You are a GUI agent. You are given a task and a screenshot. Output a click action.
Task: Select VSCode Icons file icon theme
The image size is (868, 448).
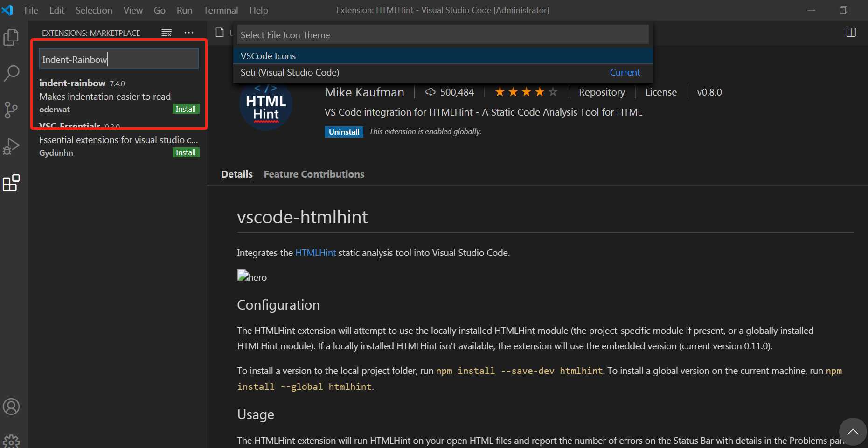click(443, 56)
